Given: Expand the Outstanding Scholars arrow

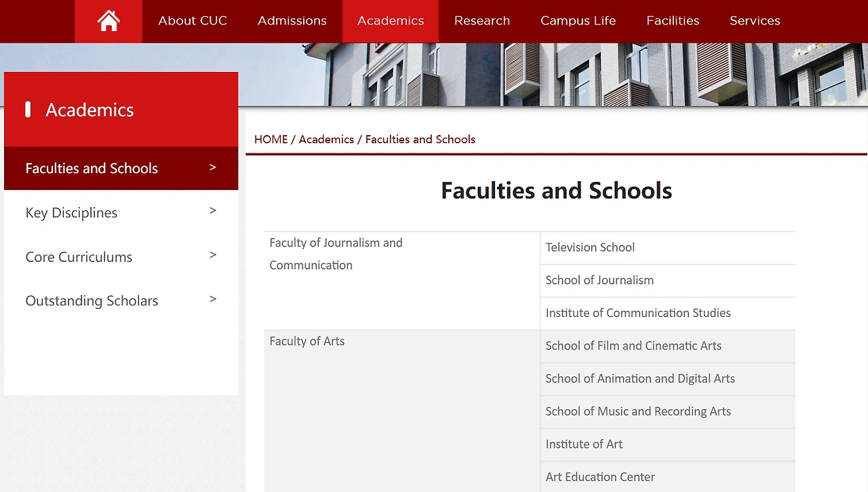Looking at the screenshot, I should point(213,299).
